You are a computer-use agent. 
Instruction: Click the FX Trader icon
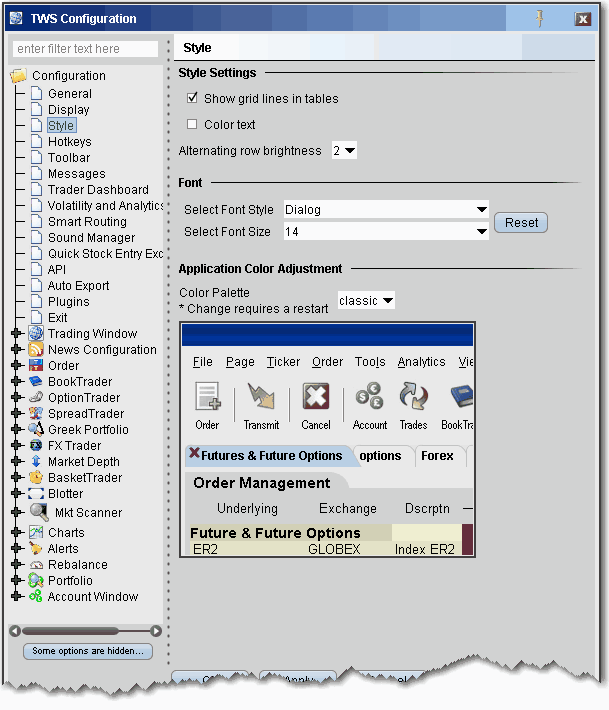(36, 445)
